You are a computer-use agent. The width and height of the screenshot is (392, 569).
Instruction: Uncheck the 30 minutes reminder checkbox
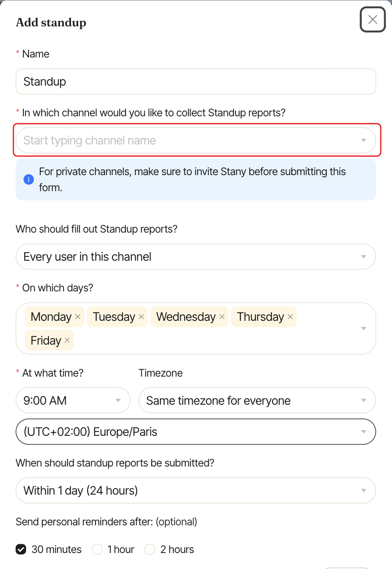point(21,550)
